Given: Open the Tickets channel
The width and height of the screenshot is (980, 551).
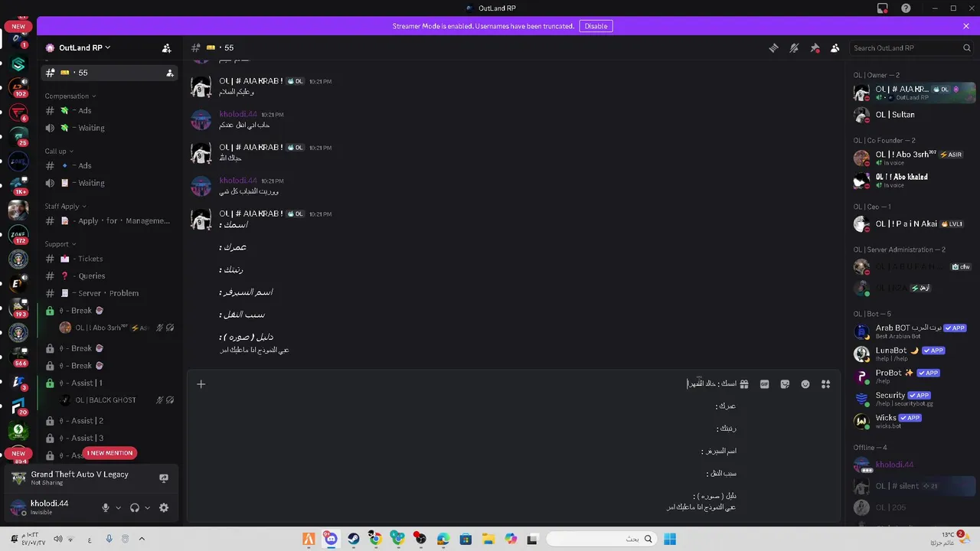Looking at the screenshot, I should (x=109, y=259).
